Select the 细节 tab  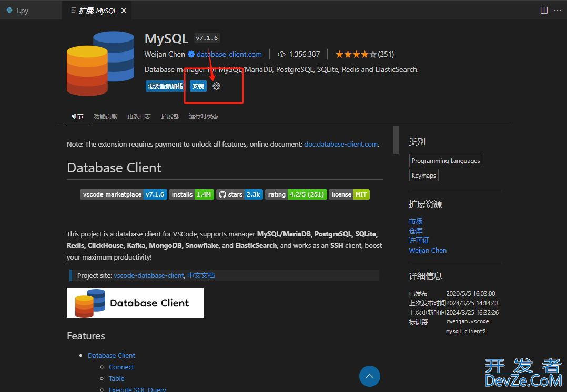click(77, 116)
